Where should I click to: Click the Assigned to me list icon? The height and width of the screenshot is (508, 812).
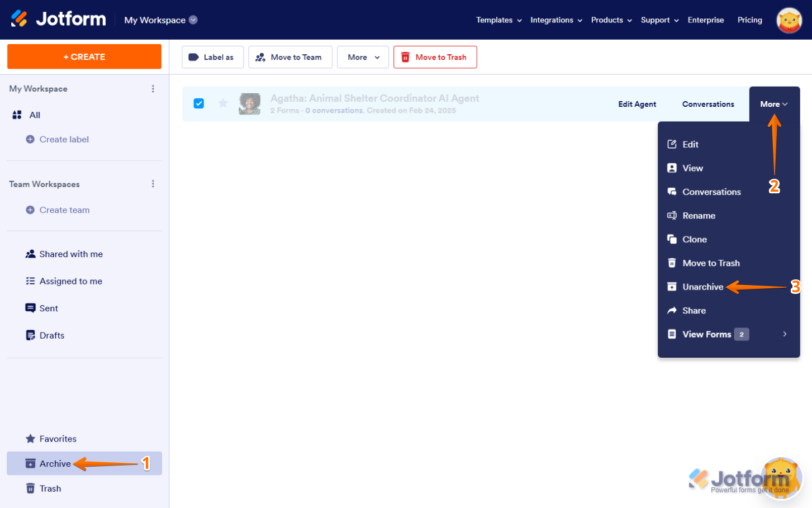[30, 281]
